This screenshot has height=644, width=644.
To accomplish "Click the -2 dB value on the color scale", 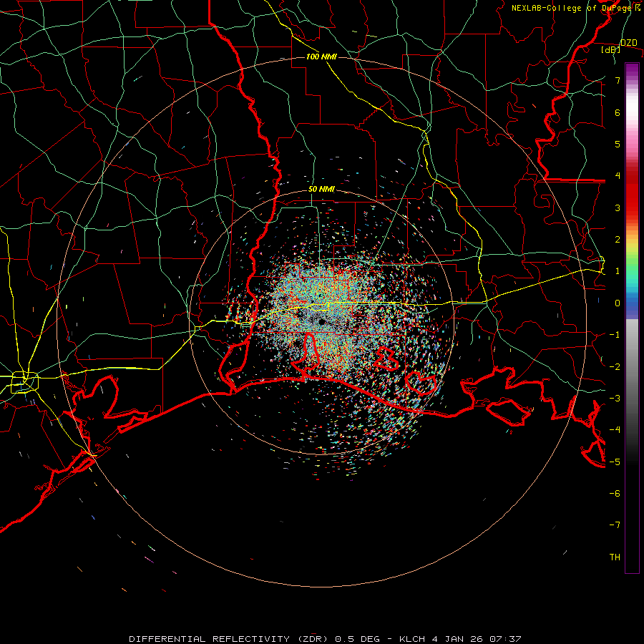I will [x=615, y=366].
